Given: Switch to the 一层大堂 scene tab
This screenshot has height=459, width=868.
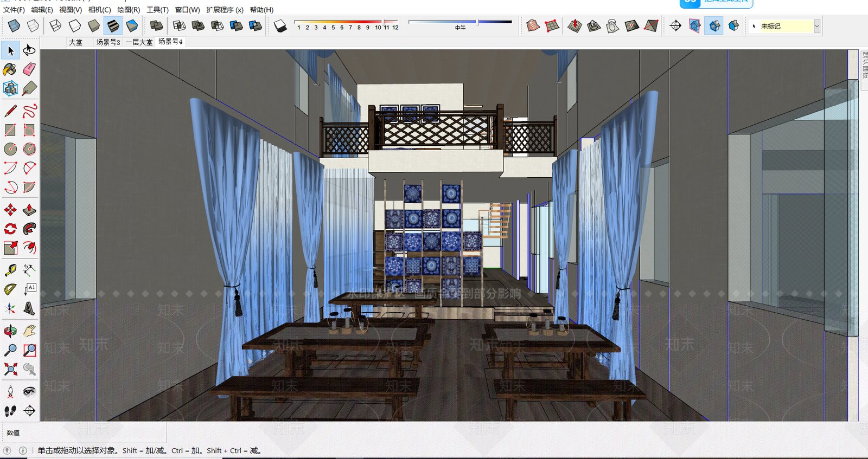Looking at the screenshot, I should pyautogui.click(x=139, y=42).
